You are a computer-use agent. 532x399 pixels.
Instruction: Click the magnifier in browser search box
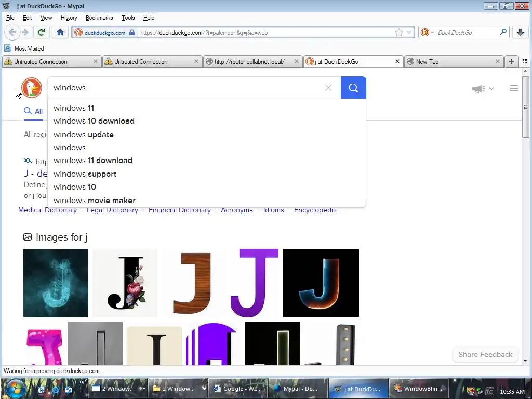503,33
